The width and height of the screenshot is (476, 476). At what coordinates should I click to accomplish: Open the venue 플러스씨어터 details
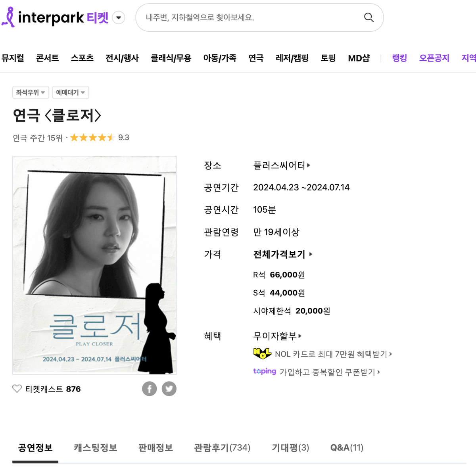(282, 165)
